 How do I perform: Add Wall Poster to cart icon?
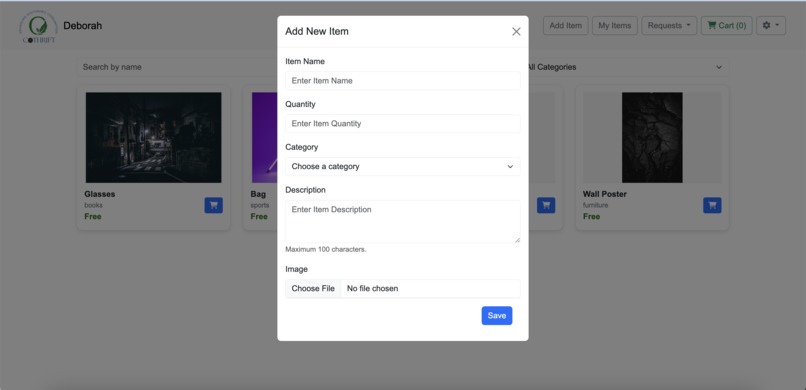coord(712,206)
